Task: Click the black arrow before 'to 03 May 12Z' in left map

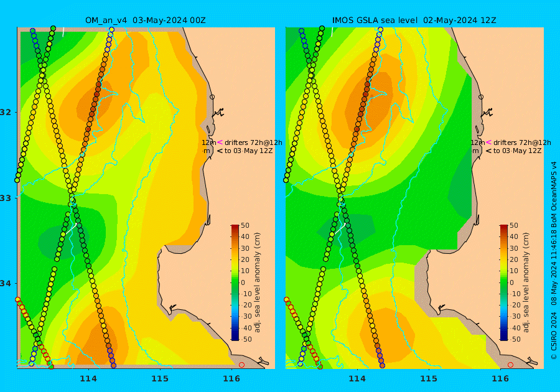Action: click(220, 151)
